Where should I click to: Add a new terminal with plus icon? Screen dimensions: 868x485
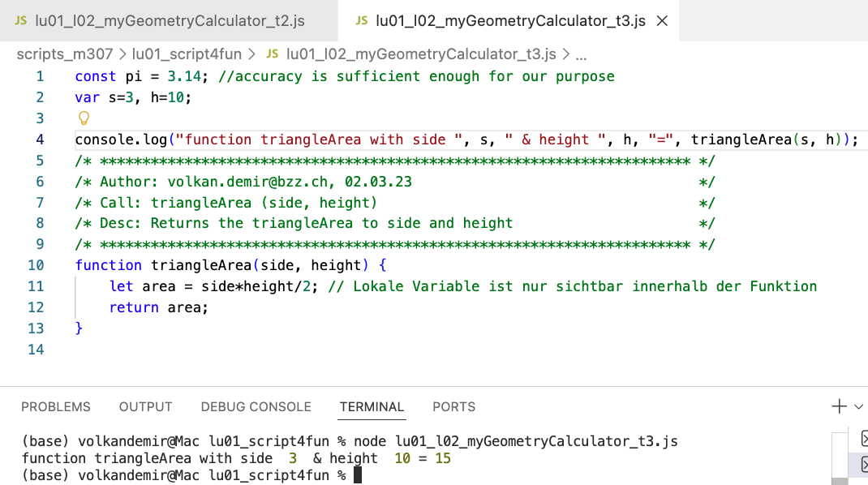(839, 406)
